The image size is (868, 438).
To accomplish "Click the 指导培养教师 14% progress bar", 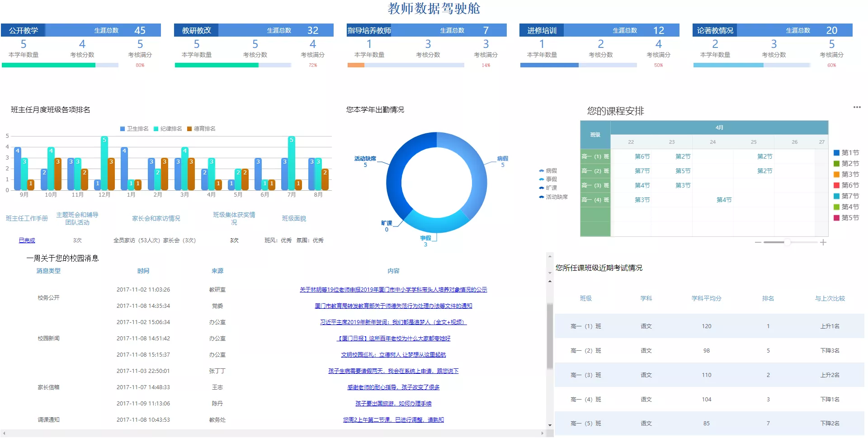I will pos(406,65).
